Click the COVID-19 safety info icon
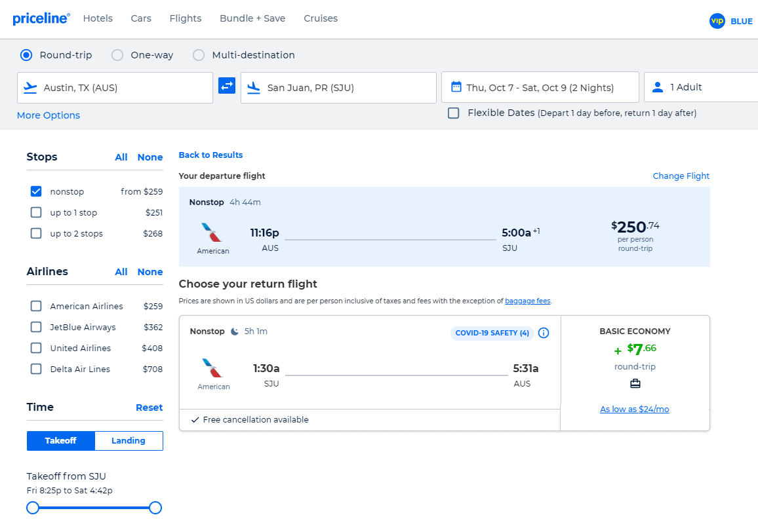758x532 pixels. point(544,333)
